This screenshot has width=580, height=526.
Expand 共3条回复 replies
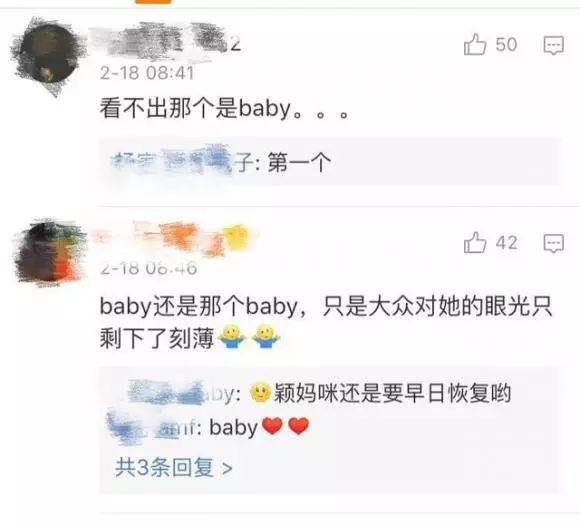(174, 468)
